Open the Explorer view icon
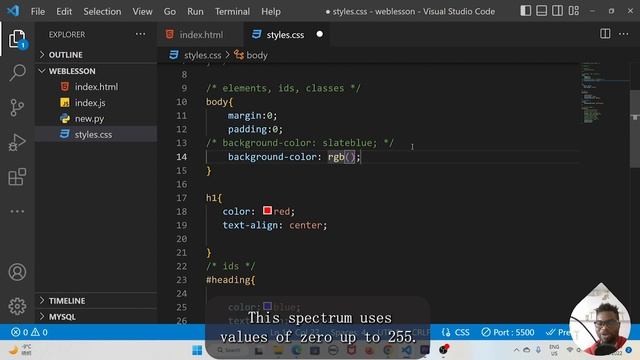The width and height of the screenshot is (640, 360). coord(17,39)
